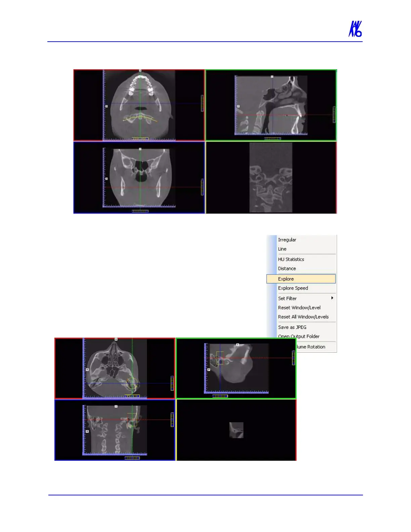Click the vertical yellow slider in upper coronal view
This screenshot has width=411, height=532.
point(202,187)
